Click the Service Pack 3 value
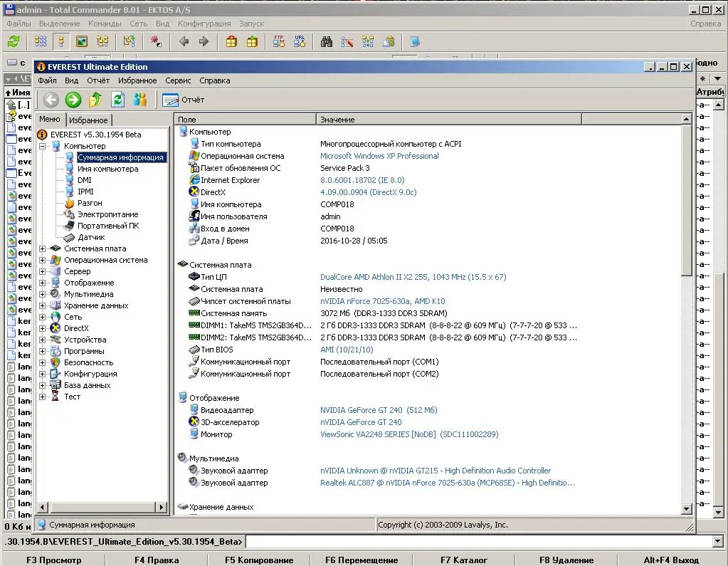728x566 pixels. tap(345, 168)
